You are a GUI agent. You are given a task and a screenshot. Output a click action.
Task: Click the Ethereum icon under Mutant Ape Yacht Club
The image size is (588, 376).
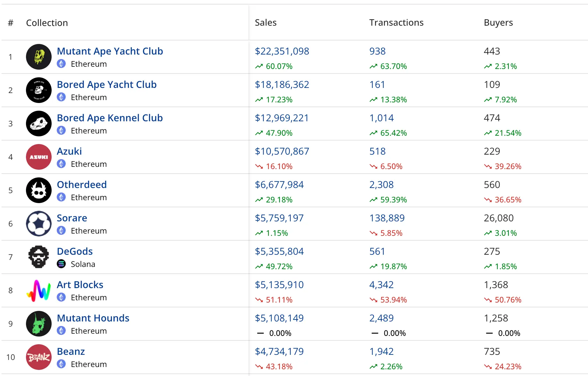point(61,64)
